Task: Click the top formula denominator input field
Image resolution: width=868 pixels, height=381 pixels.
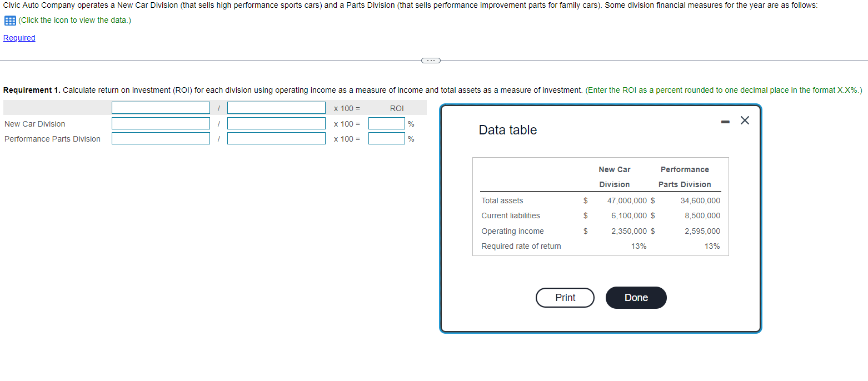Action: [x=276, y=107]
